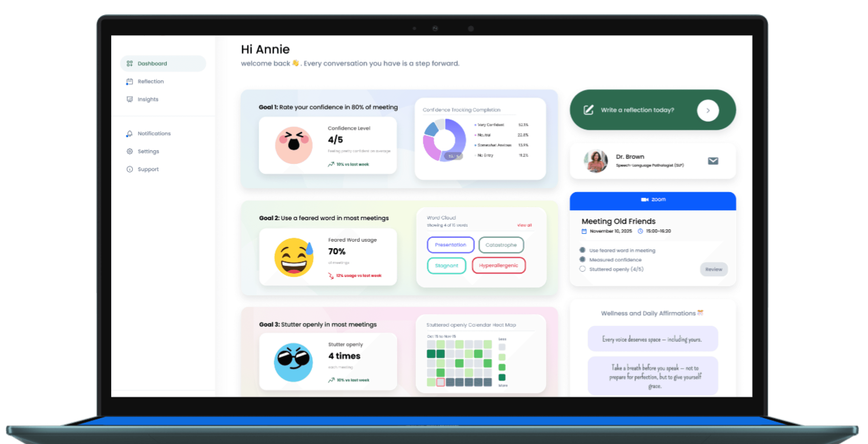Toggle 'Measured confidence' radio button
This screenshot has width=868, height=444.
click(x=582, y=260)
